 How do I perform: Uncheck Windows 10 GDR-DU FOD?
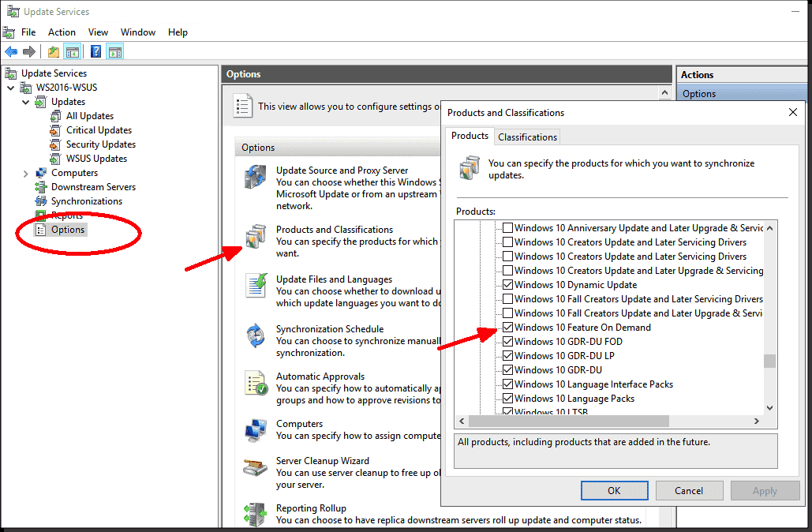click(x=508, y=341)
